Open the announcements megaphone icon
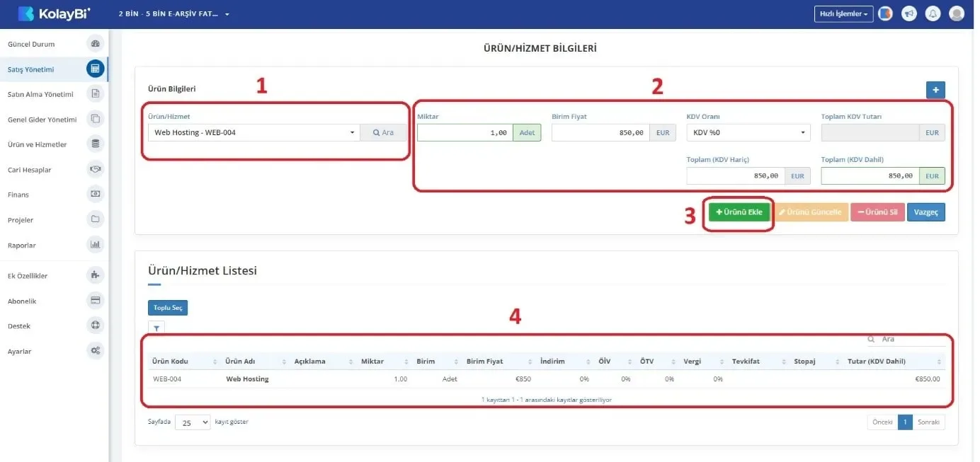The image size is (980, 462). click(x=909, y=13)
